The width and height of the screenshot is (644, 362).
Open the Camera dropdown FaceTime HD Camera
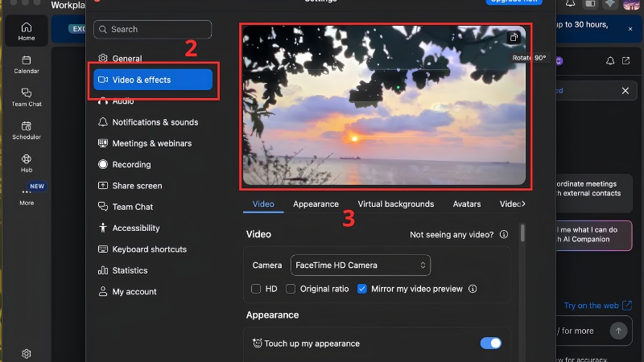coord(361,265)
